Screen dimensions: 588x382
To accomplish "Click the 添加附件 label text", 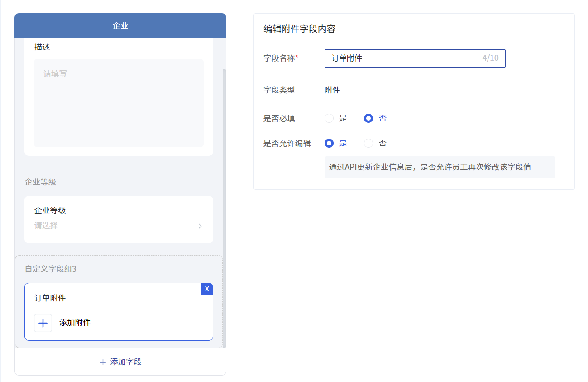I will tap(75, 323).
